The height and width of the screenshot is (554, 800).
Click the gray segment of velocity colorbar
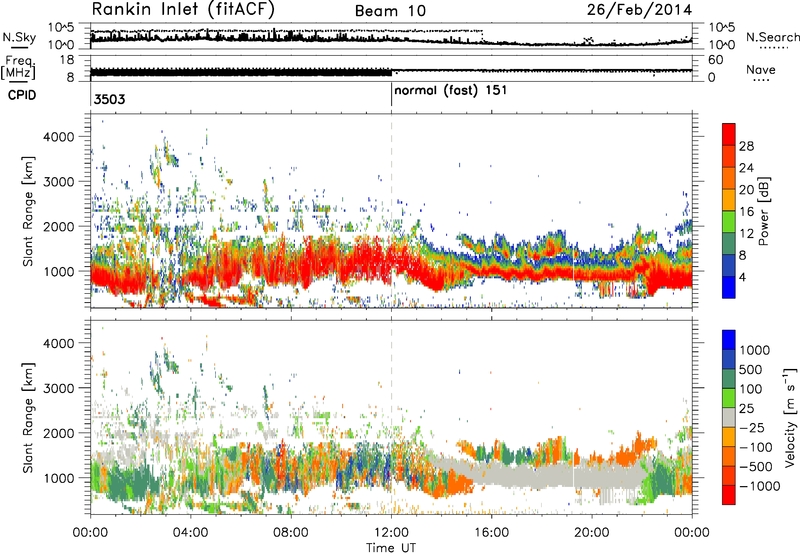coord(729,417)
